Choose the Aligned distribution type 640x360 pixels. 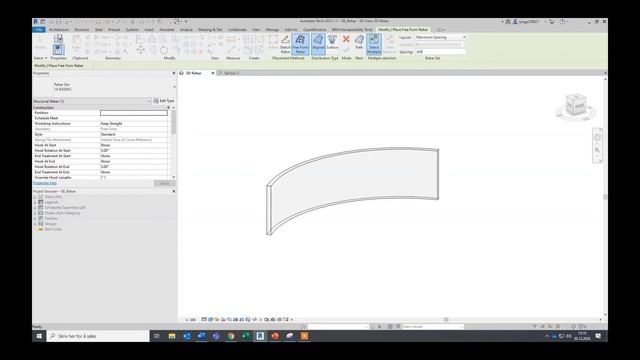[x=318, y=44]
